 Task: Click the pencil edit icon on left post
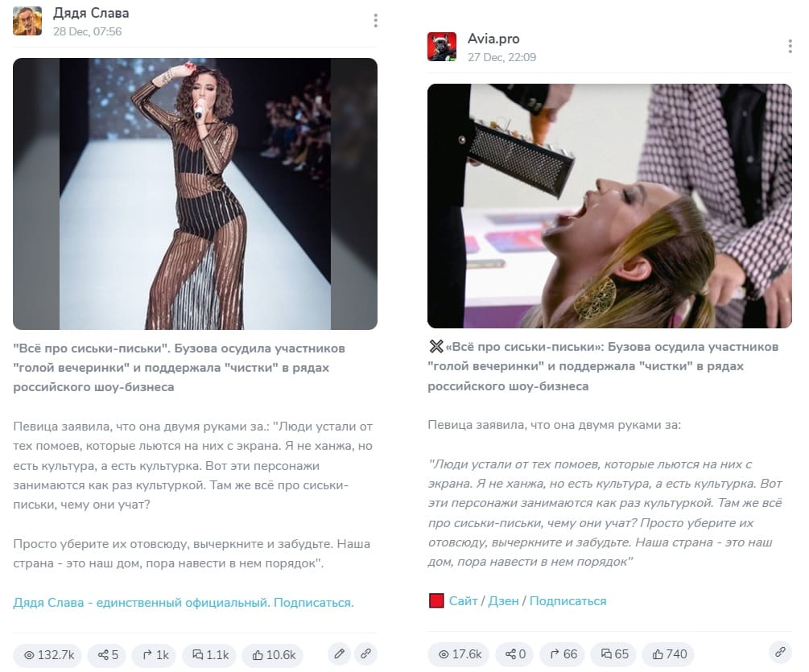tap(339, 654)
